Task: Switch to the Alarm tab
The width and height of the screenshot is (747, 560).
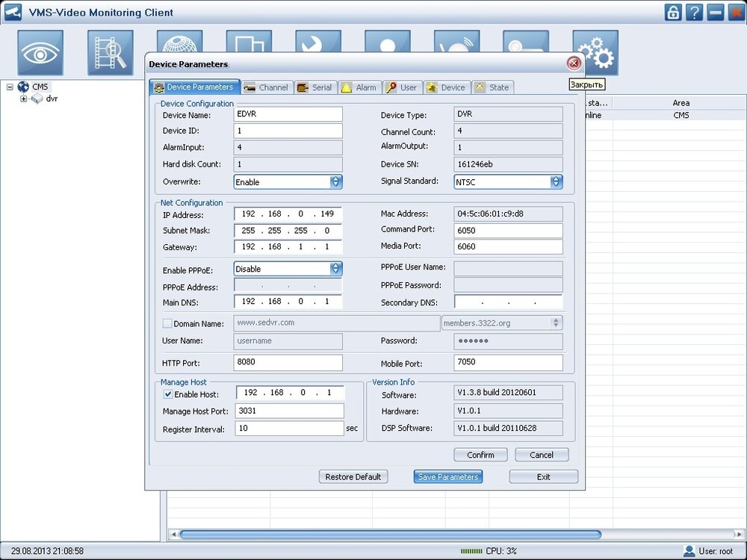Action: pos(359,87)
